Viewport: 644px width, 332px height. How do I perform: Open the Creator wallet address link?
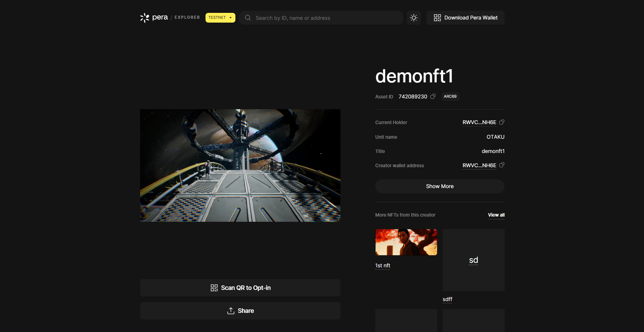pyautogui.click(x=479, y=165)
